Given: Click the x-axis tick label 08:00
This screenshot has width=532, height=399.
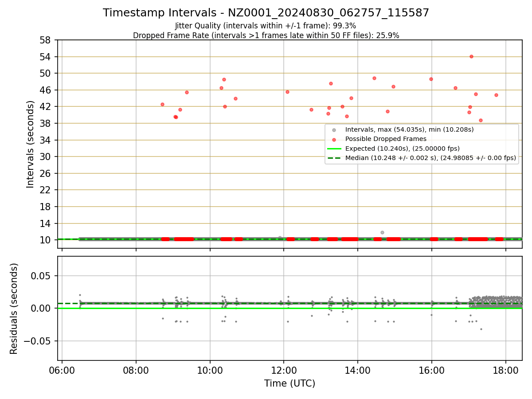Looking at the screenshot, I should pyautogui.click(x=136, y=369).
